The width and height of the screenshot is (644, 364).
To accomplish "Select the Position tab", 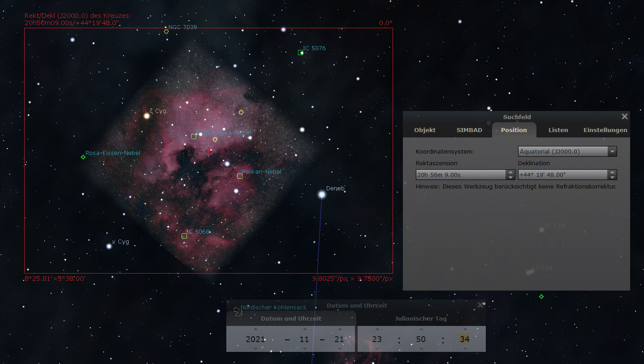I will click(x=514, y=130).
